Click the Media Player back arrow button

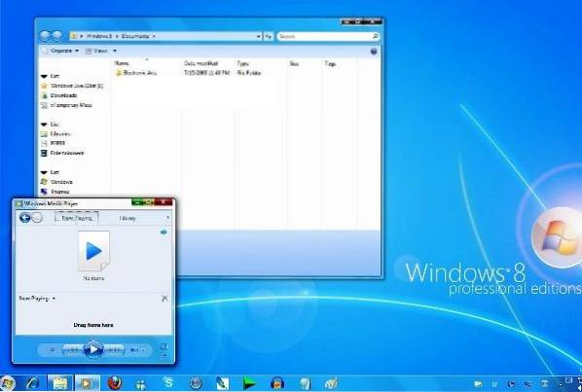pyautogui.click(x=25, y=218)
